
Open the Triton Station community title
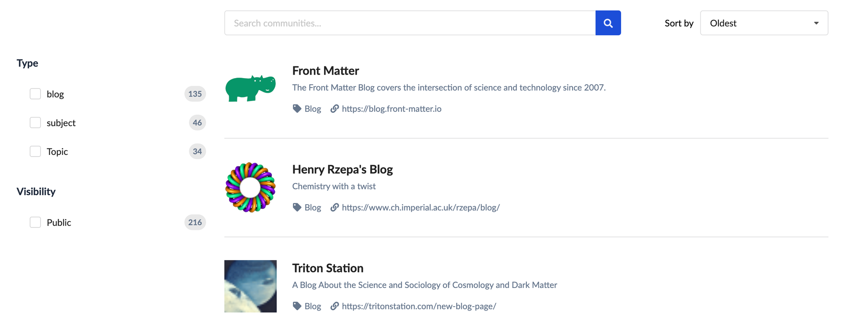point(328,268)
